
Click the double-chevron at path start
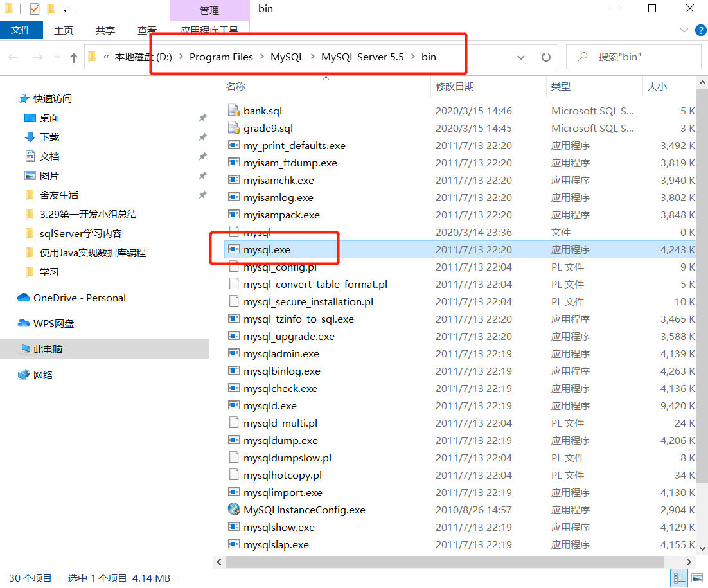point(106,57)
